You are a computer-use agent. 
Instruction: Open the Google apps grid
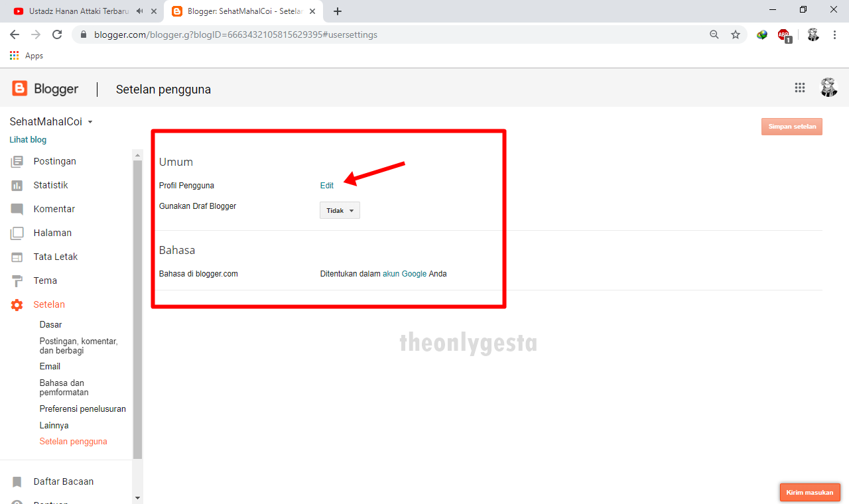click(800, 87)
